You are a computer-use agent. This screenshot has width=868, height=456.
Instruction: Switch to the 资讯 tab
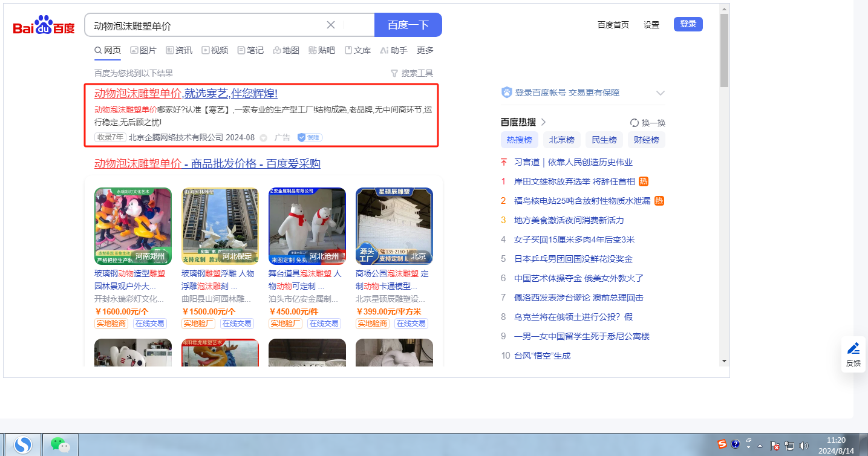click(x=179, y=50)
